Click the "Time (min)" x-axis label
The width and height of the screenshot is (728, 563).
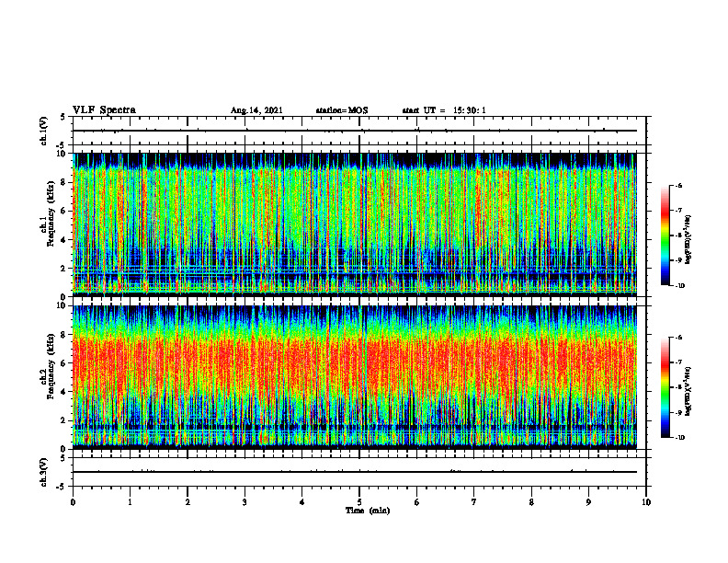[x=368, y=511]
